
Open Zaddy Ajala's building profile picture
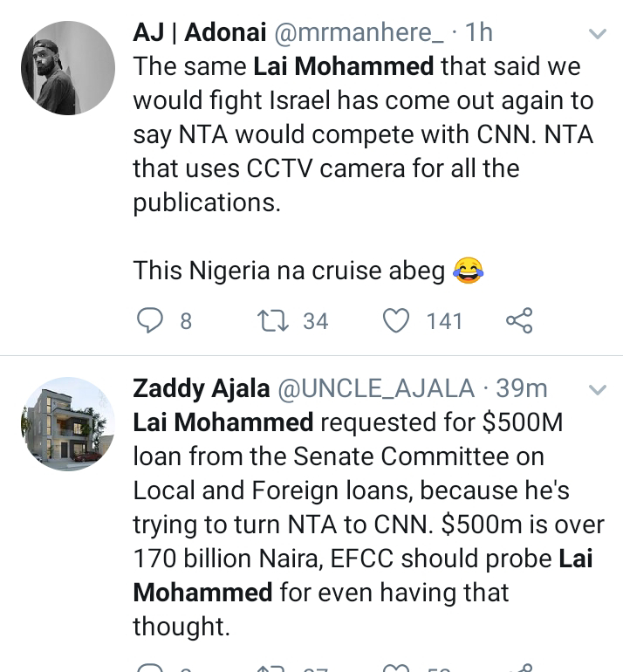(x=68, y=424)
